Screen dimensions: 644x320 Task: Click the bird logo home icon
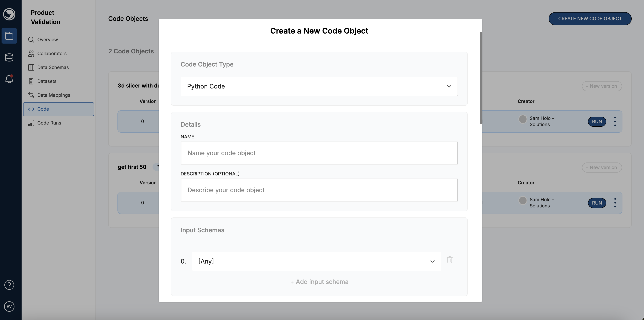click(9, 14)
